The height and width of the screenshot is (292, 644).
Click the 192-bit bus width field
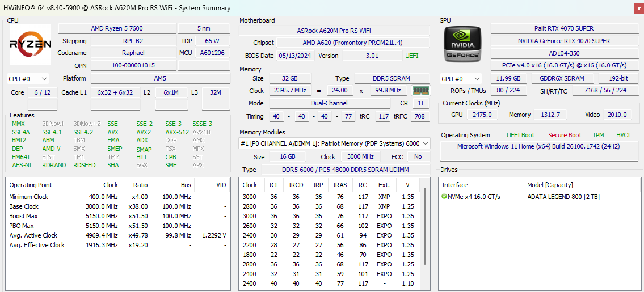point(618,78)
